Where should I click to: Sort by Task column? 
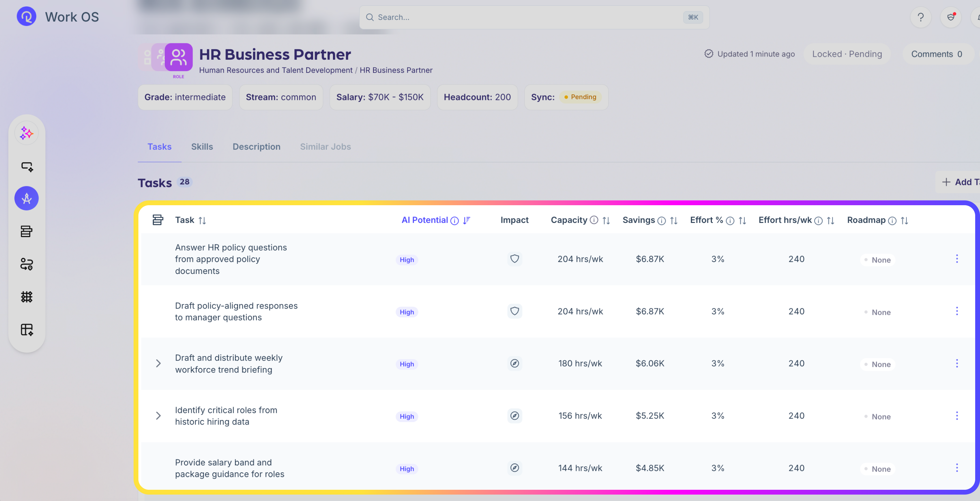click(202, 220)
